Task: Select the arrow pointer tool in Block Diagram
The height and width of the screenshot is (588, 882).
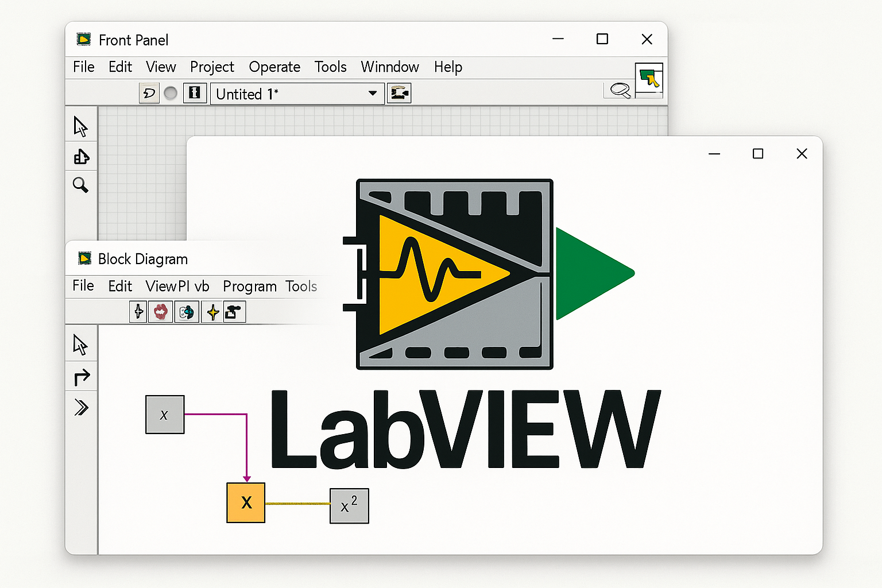Action: [x=80, y=345]
